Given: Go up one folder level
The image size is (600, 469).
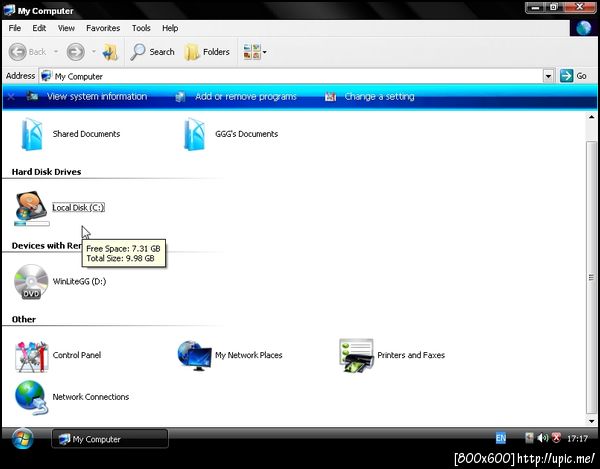Looking at the screenshot, I should pos(111,52).
